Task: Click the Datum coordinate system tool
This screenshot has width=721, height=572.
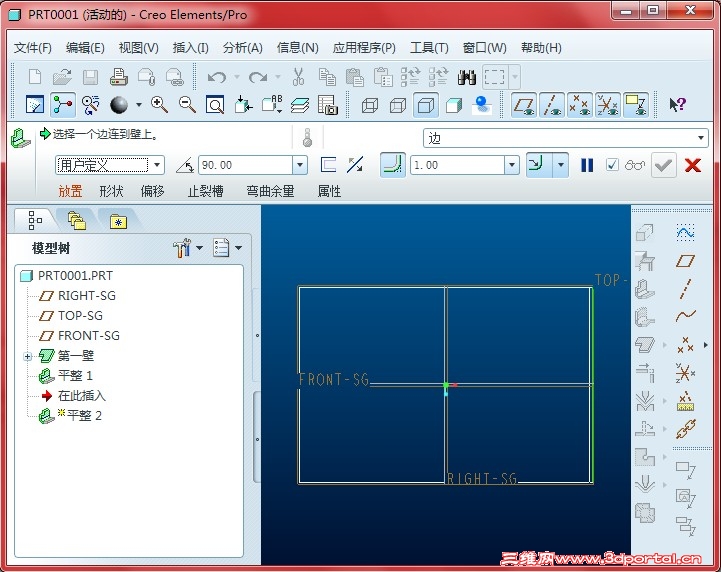Action: (x=685, y=373)
